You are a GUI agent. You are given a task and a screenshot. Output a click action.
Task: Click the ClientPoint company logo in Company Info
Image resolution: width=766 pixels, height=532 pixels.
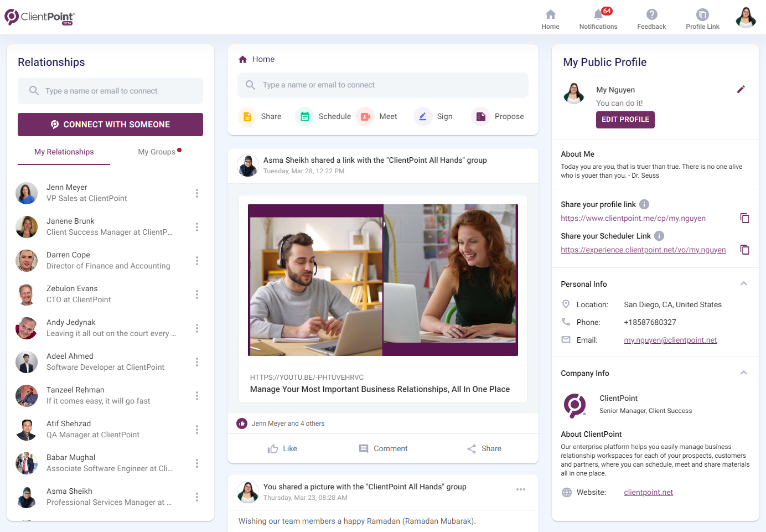tap(574, 405)
